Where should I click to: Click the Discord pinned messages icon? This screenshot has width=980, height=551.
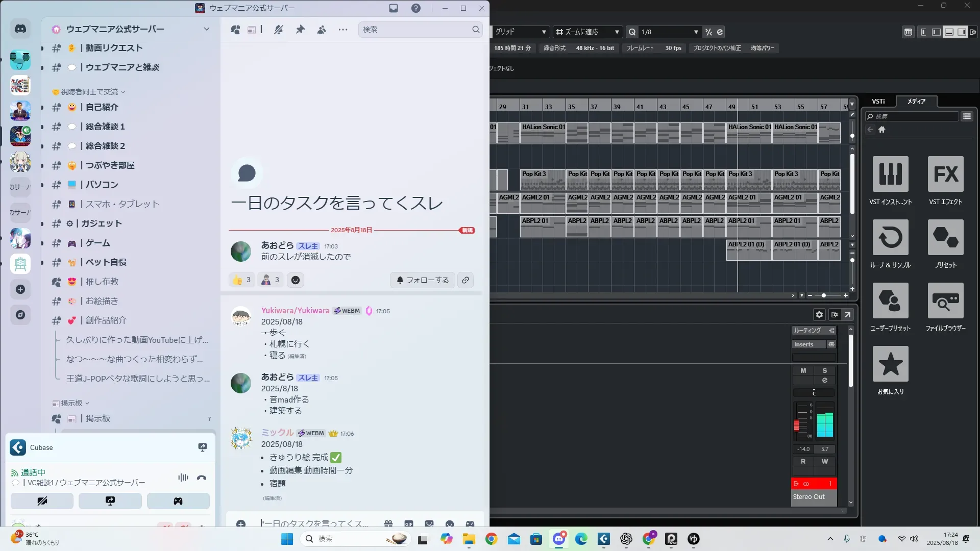click(300, 30)
